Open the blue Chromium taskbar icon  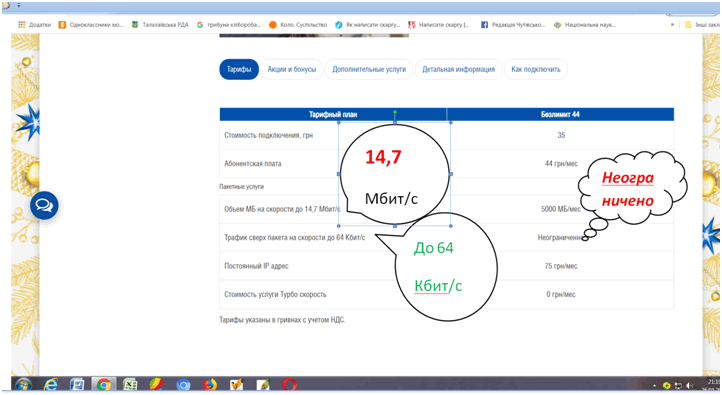pos(183,384)
